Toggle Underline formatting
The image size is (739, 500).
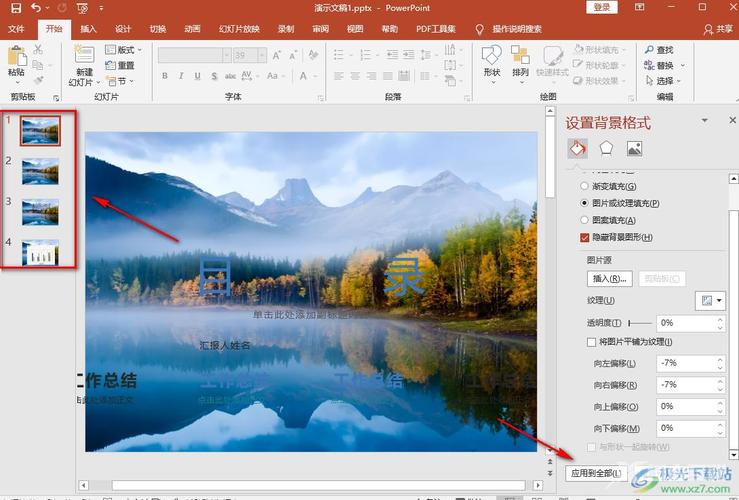click(197, 76)
